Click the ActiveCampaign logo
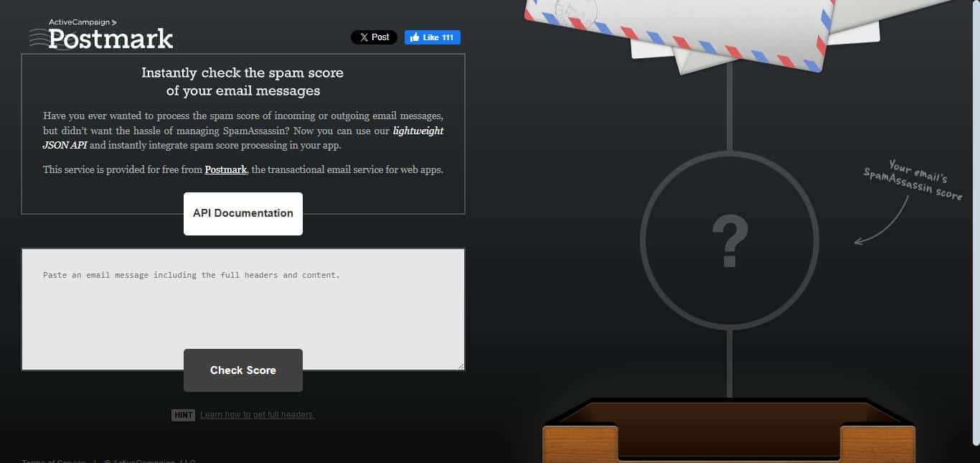 click(81, 22)
